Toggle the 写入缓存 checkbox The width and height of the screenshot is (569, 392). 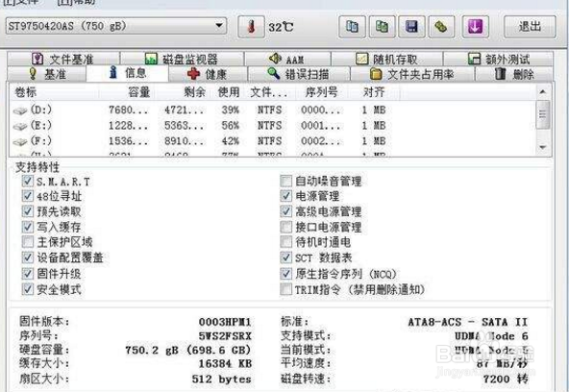coord(28,227)
